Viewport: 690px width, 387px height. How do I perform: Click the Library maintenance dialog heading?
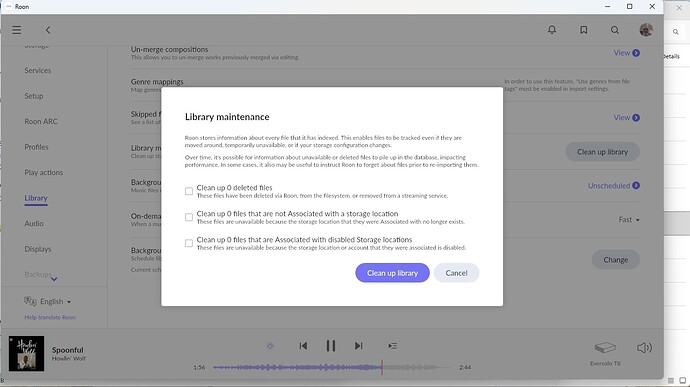pyautogui.click(x=227, y=117)
